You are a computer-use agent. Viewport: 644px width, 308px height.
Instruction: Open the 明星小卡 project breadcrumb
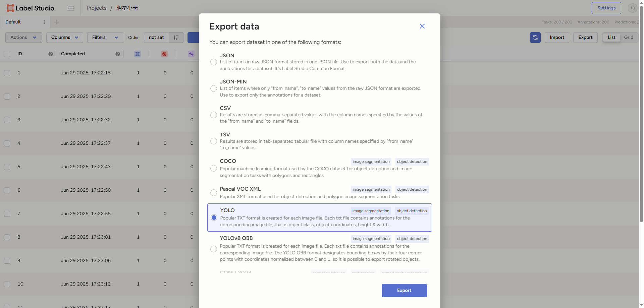pyautogui.click(x=127, y=8)
